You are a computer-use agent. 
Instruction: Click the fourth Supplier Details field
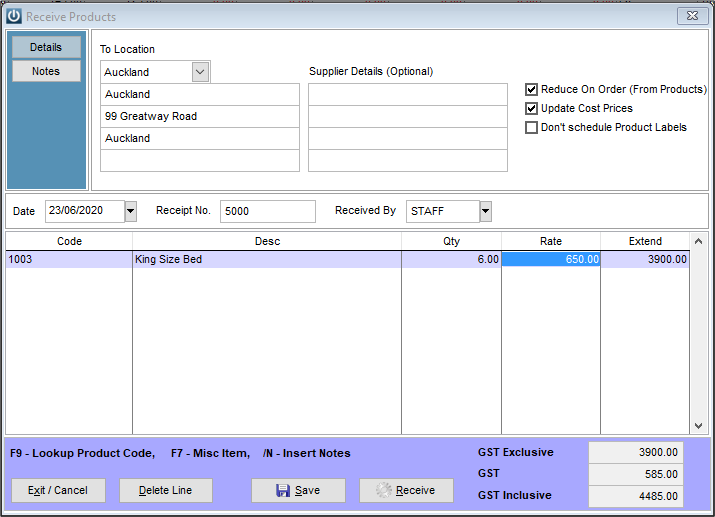408,160
